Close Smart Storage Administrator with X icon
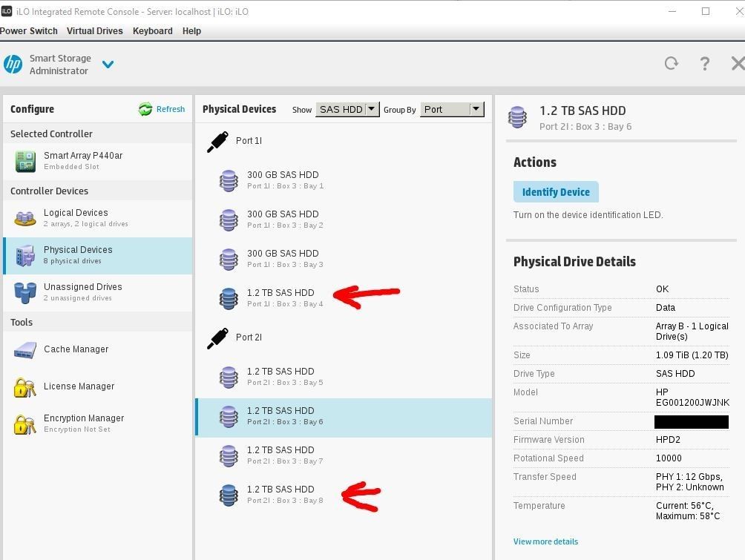The width and height of the screenshot is (745, 560). click(738, 63)
